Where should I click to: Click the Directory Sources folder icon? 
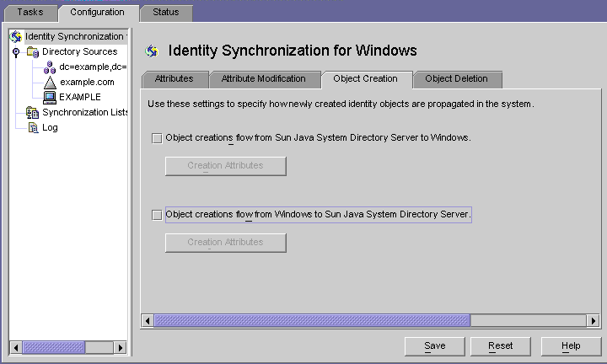tap(33, 52)
